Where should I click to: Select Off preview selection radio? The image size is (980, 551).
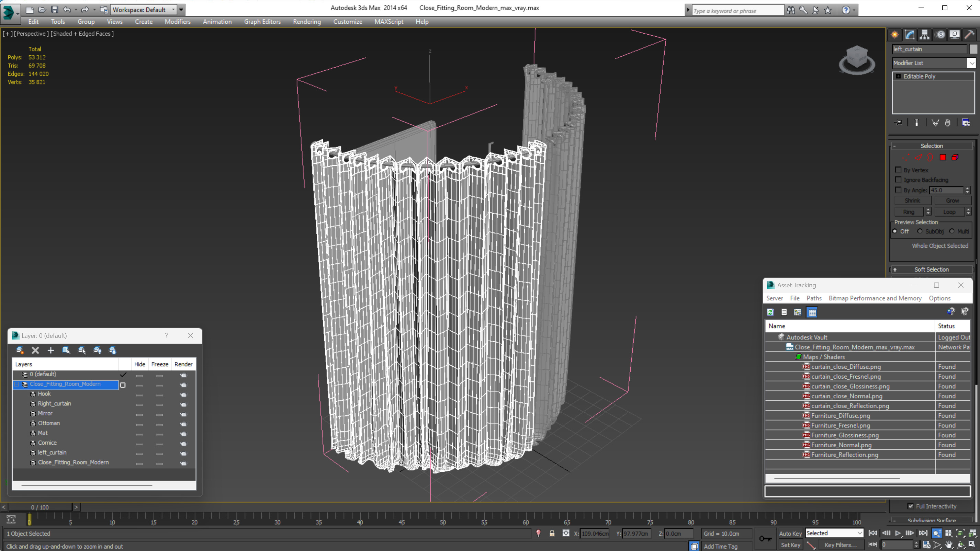(895, 231)
